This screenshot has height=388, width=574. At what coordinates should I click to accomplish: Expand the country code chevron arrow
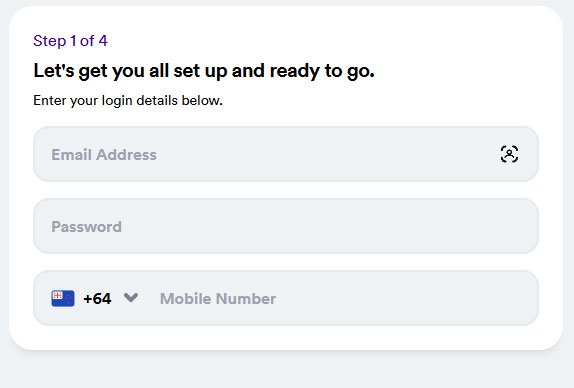click(131, 297)
